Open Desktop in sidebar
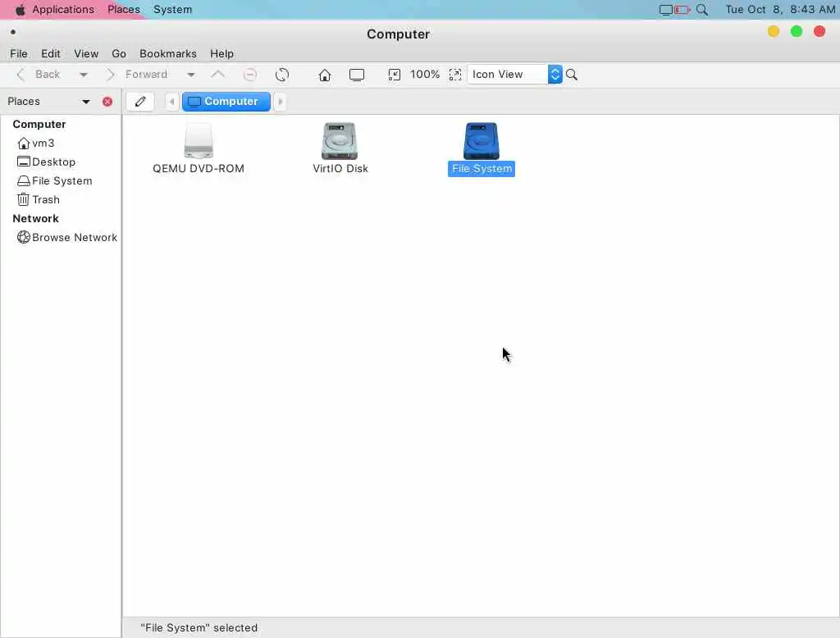 pyautogui.click(x=46, y=162)
